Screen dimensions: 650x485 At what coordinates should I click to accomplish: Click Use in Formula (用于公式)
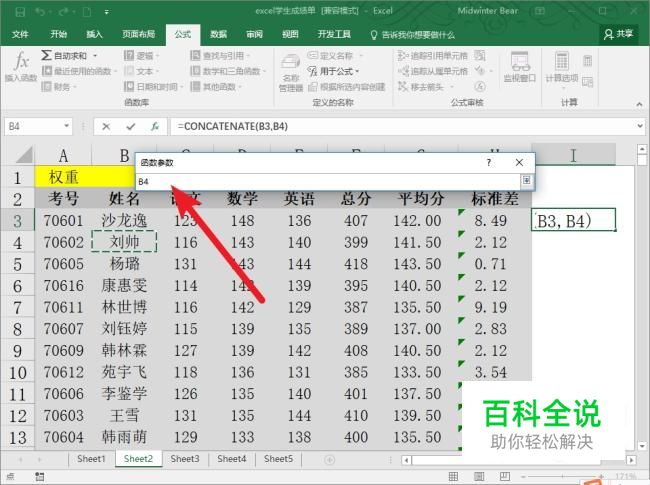coord(333,71)
